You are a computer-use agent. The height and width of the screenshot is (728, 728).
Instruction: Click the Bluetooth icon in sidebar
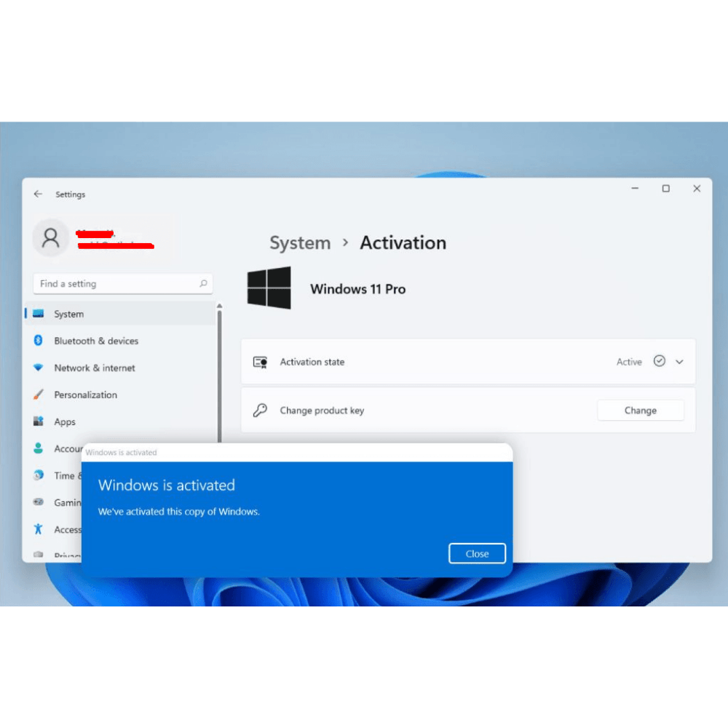coord(39,340)
